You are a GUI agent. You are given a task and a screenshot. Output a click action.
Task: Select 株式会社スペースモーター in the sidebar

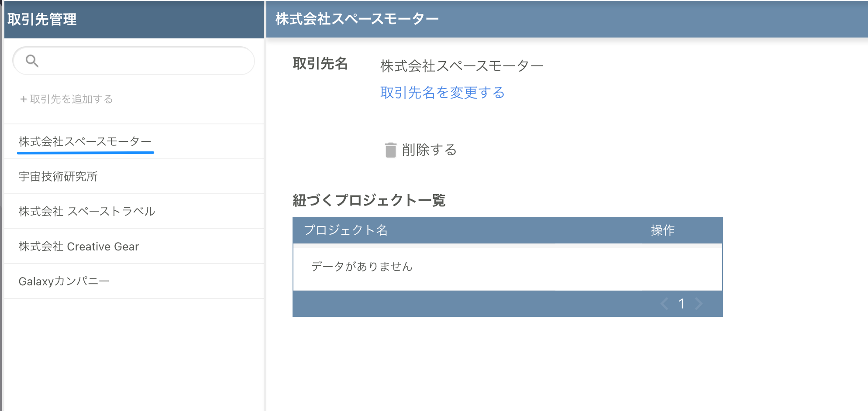coord(85,141)
